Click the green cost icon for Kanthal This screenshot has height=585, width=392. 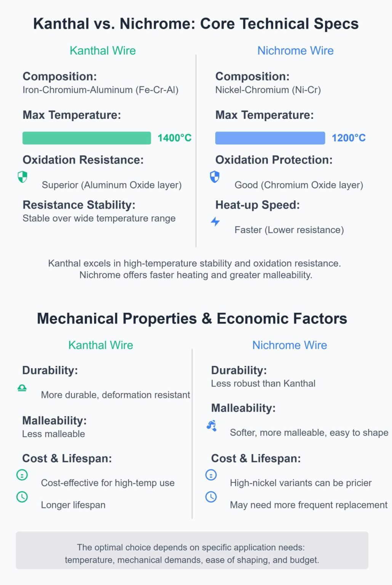pyautogui.click(x=22, y=475)
